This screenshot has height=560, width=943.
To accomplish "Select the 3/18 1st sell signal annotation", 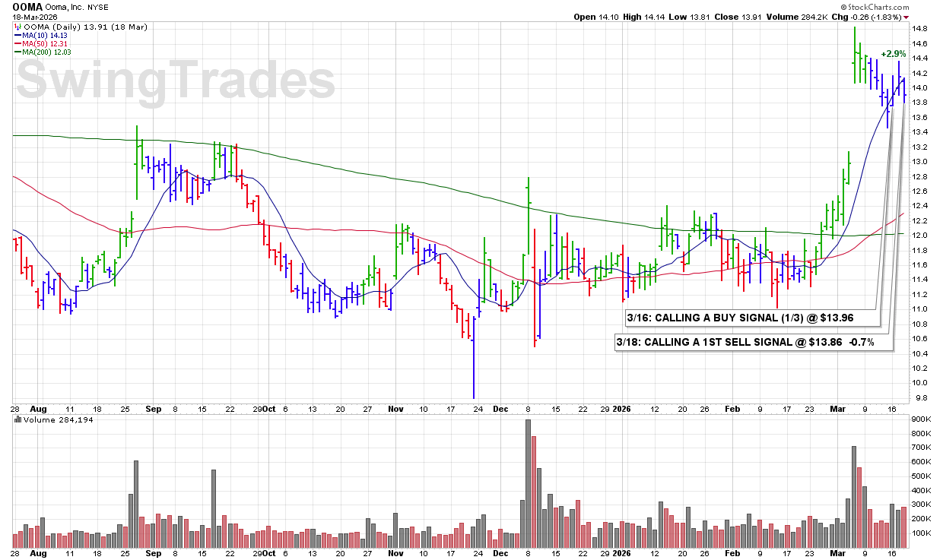I will click(745, 343).
